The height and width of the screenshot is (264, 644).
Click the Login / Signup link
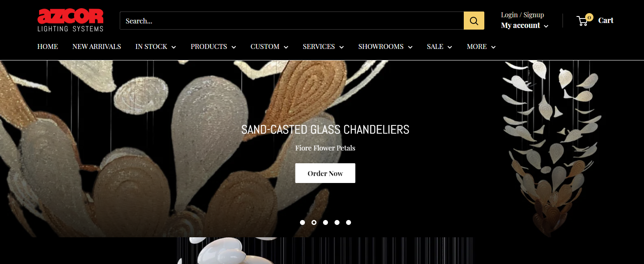coord(522,15)
